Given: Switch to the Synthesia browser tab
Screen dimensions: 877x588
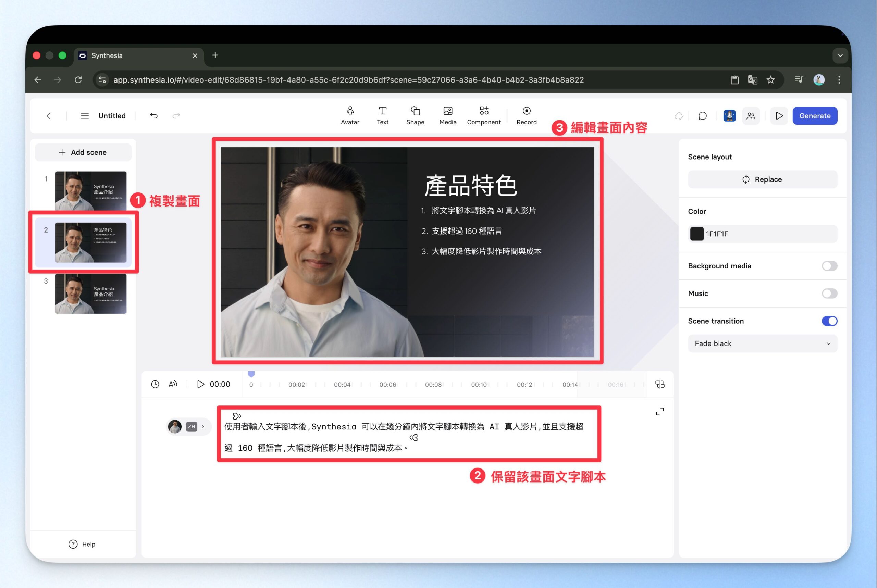Looking at the screenshot, I should 138,55.
